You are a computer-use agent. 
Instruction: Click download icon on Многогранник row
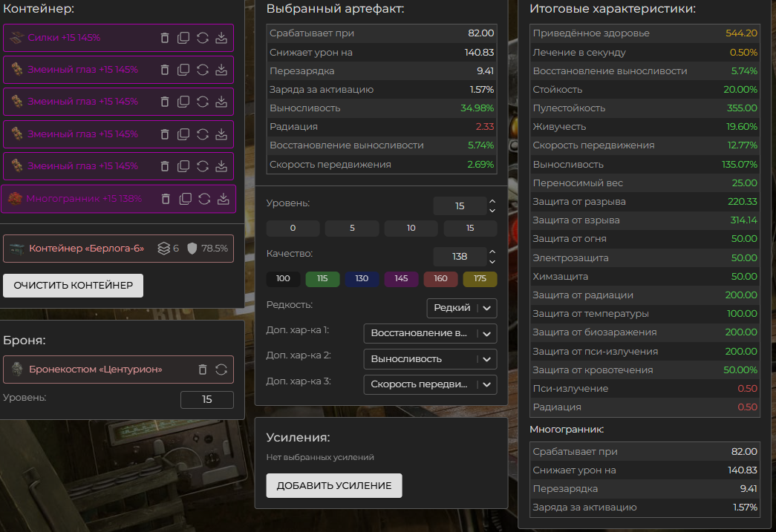[223, 199]
